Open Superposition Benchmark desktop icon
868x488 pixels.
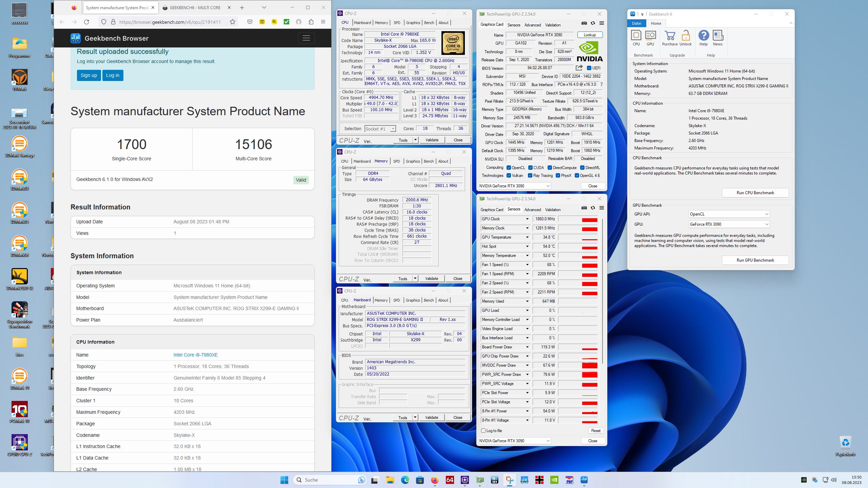tap(19, 315)
